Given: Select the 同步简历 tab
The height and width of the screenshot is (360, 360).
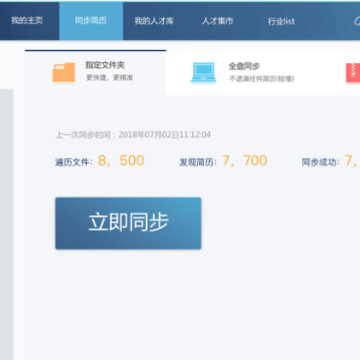Looking at the screenshot, I should (x=91, y=21).
